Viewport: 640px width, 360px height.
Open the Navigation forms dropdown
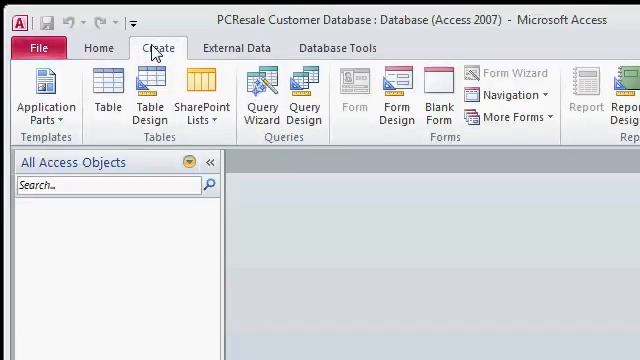click(x=506, y=95)
